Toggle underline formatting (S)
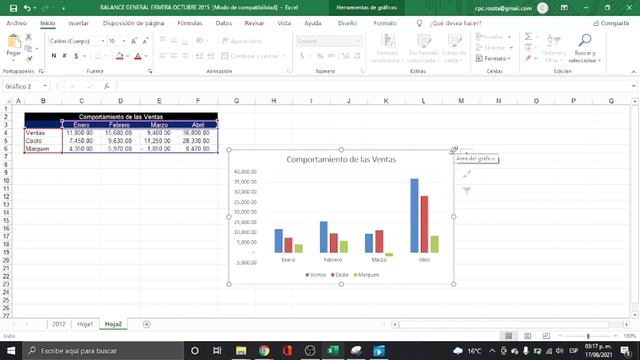640x360 pixels. click(x=76, y=56)
